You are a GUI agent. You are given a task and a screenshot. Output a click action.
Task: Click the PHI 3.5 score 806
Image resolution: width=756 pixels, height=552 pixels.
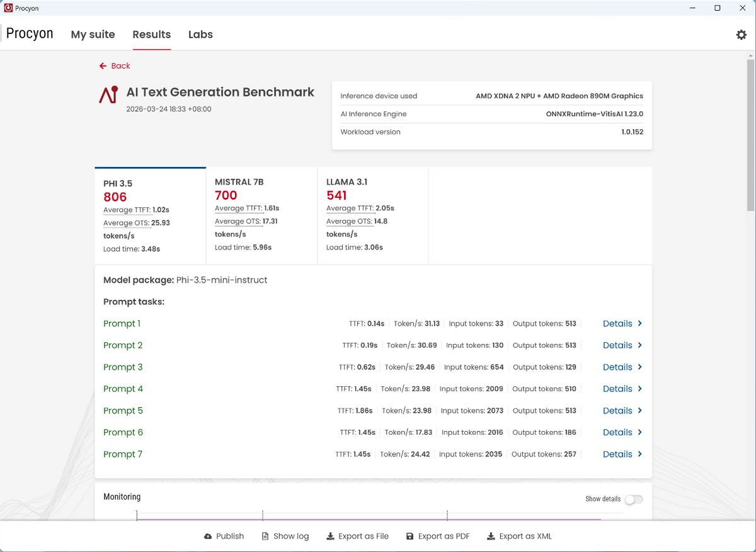click(115, 197)
